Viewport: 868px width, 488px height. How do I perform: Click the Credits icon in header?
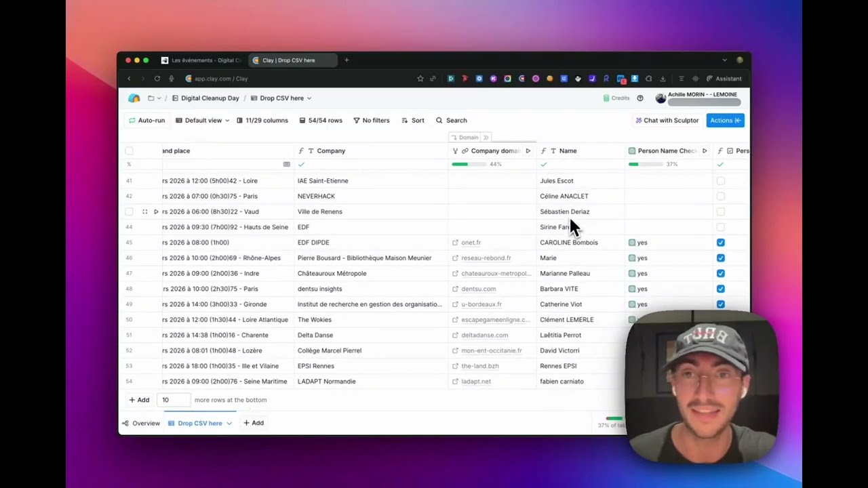[606, 98]
